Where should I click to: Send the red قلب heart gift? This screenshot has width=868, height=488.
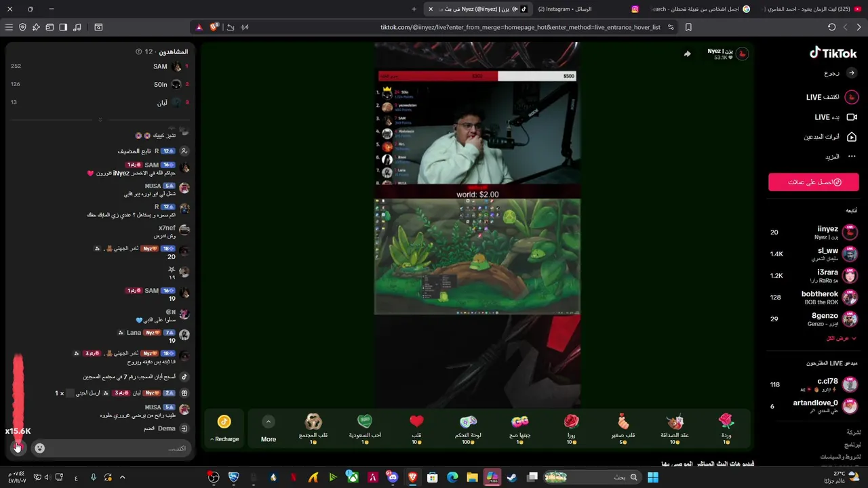pos(416,428)
